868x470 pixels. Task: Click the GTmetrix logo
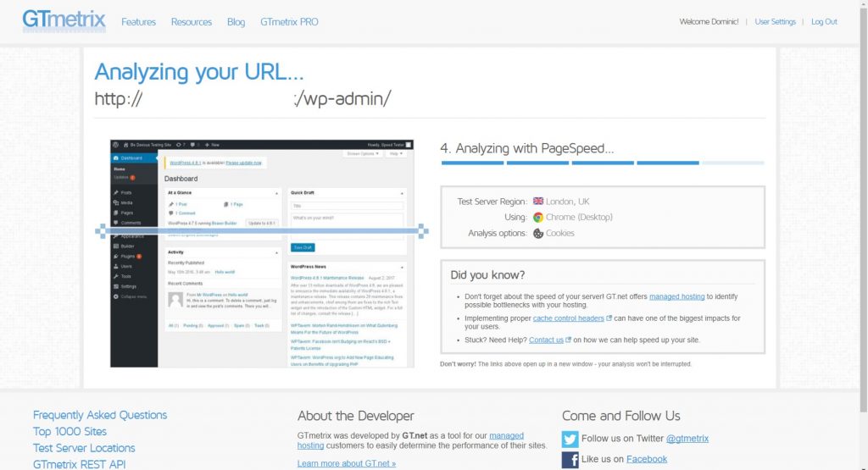pos(64,20)
